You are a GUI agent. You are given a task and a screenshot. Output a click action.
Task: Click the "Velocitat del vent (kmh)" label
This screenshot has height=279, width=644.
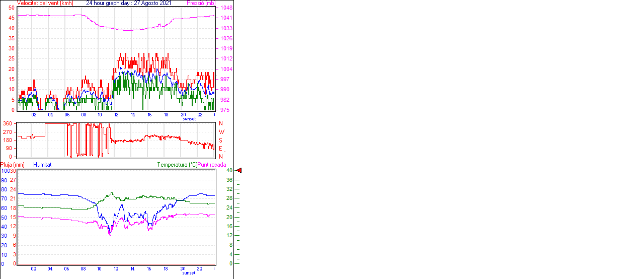pyautogui.click(x=45, y=4)
